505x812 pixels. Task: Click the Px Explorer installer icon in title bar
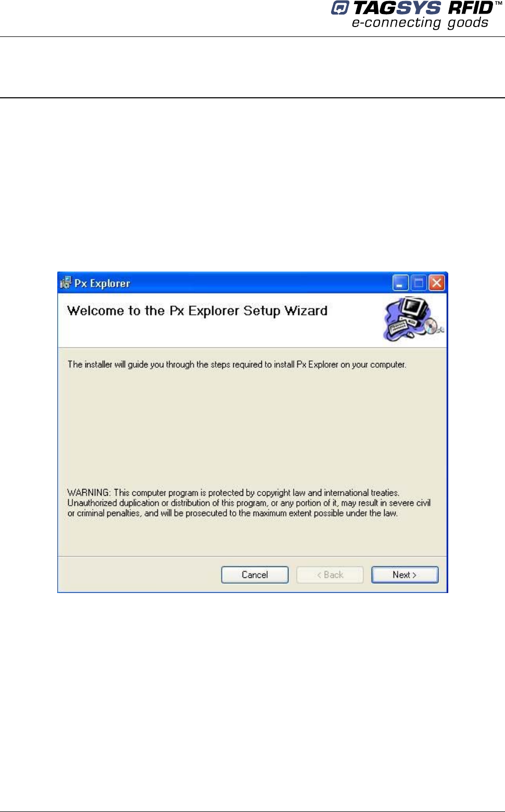point(66,283)
